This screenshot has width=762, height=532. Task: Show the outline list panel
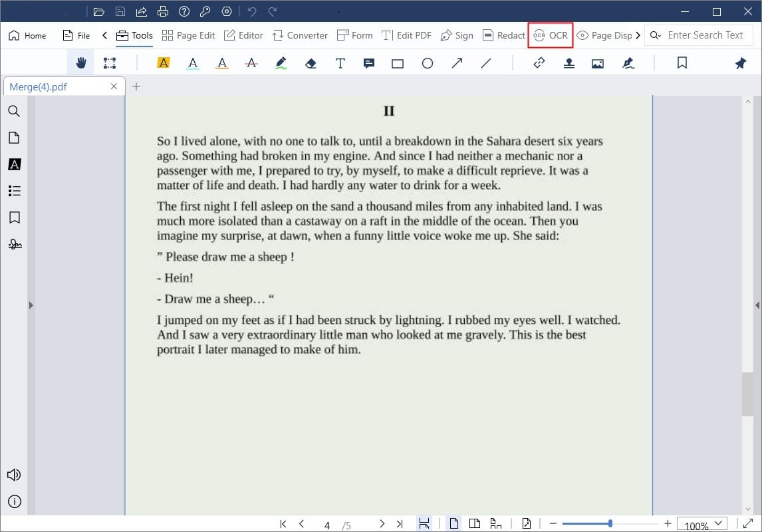[14, 191]
